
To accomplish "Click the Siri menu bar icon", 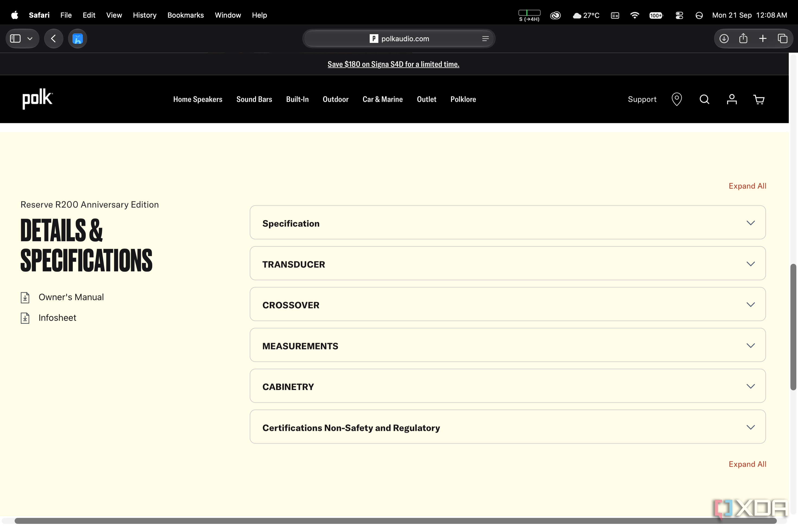I will 699,15.
